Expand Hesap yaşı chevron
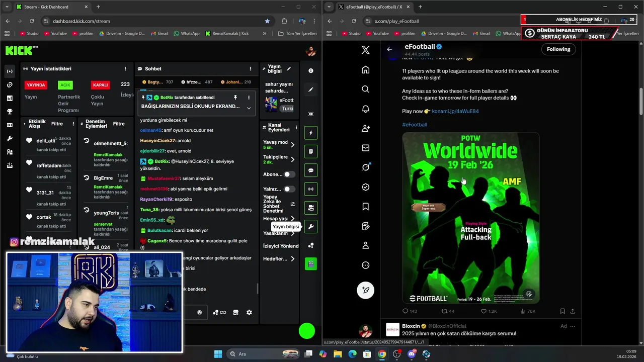Screen dimensions: 644x362 click(x=293, y=219)
